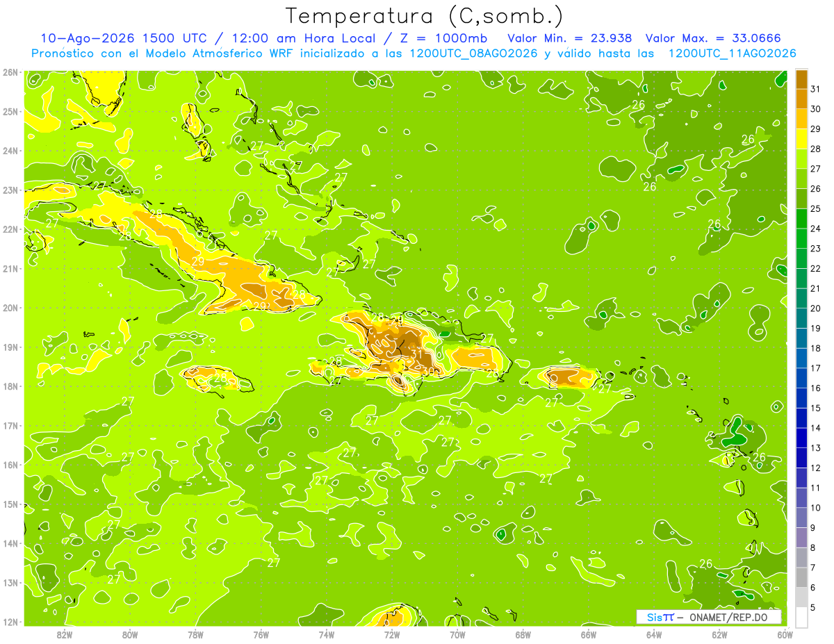This screenshot has width=834, height=644.
Task: Click the title "Temperatura (C,somb.)"
Action: pyautogui.click(x=424, y=16)
